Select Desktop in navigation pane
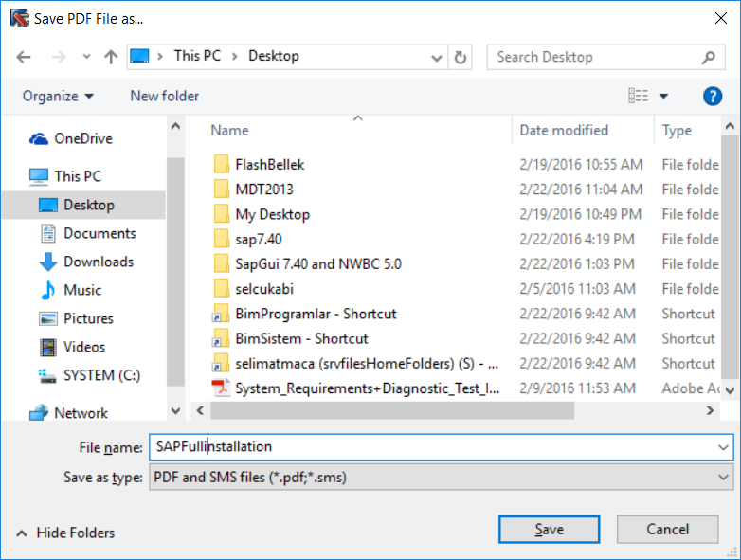Screen dimensions: 741x560 click(83, 205)
